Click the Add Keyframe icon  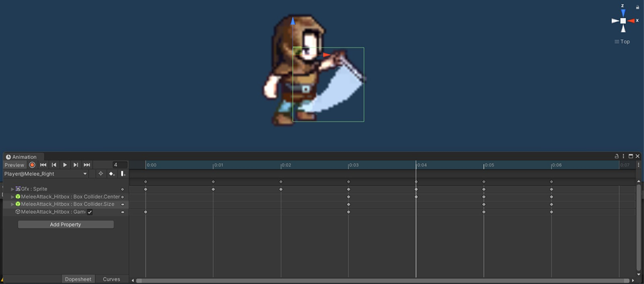click(x=112, y=173)
